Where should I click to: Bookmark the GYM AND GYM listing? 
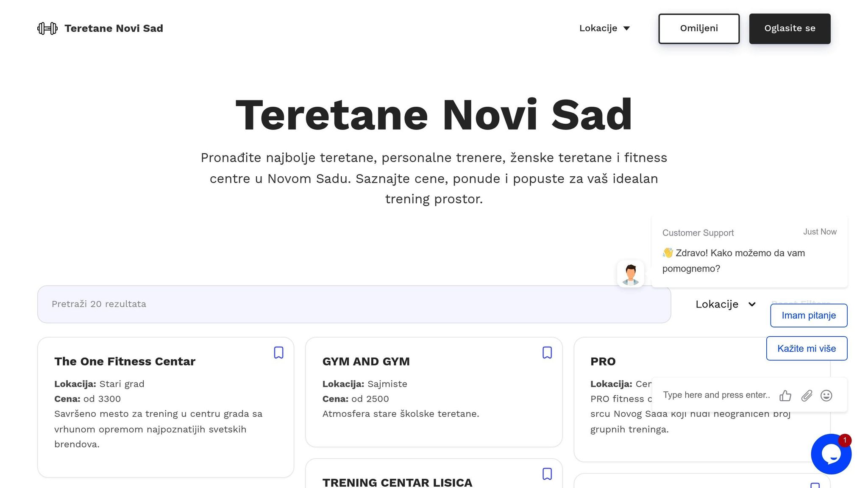click(x=547, y=352)
